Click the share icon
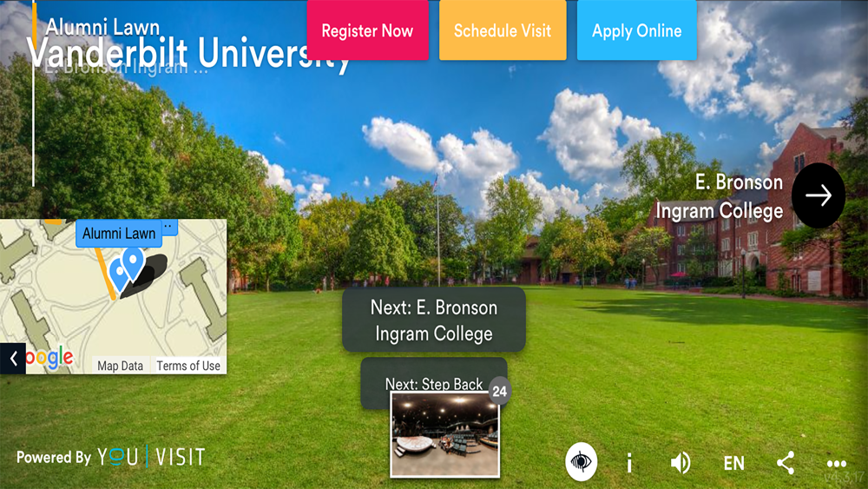The width and height of the screenshot is (868, 489). click(785, 462)
